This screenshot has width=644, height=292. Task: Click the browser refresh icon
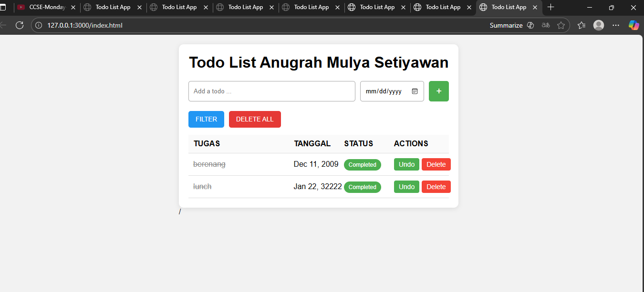click(19, 25)
